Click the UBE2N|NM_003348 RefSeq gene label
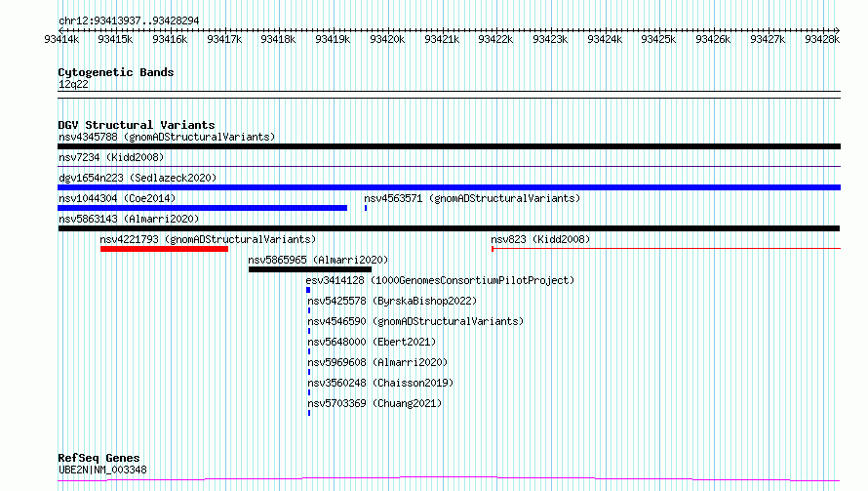 [102, 470]
